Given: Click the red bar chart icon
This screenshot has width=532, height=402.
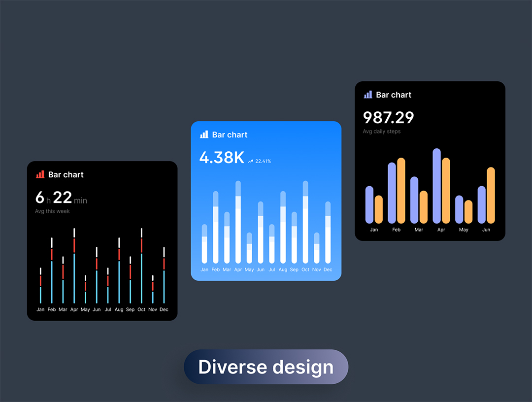Looking at the screenshot, I should 40,174.
